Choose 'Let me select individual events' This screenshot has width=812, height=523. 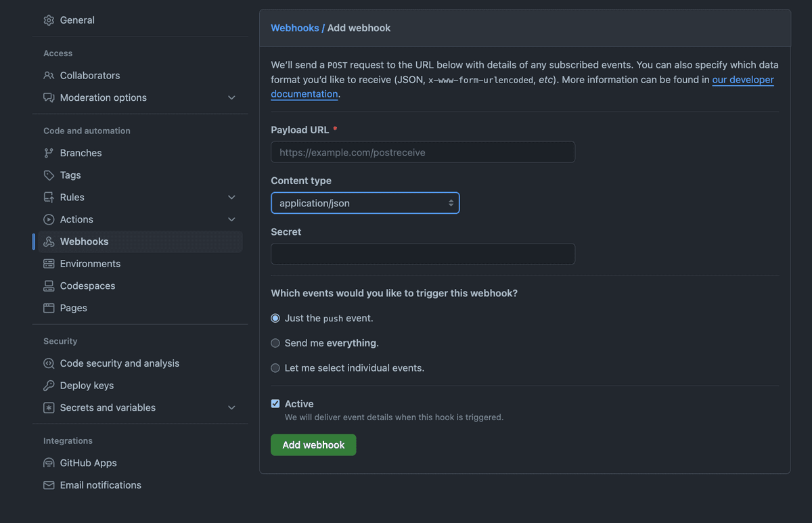click(x=275, y=367)
